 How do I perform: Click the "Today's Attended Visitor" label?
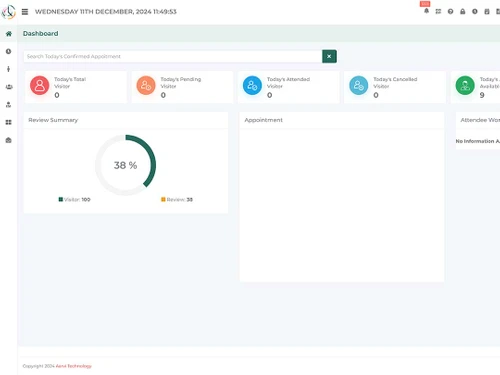[288, 83]
